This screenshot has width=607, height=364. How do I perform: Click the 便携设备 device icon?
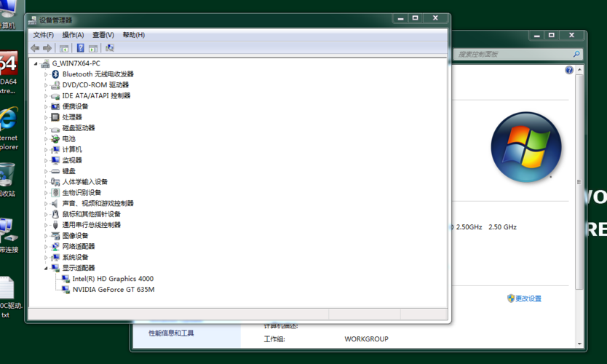click(55, 106)
